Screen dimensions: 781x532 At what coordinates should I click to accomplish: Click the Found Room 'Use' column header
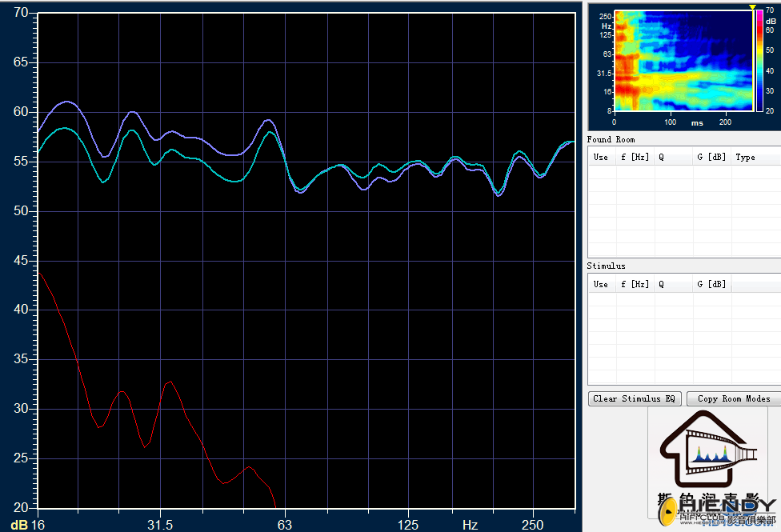click(x=600, y=157)
